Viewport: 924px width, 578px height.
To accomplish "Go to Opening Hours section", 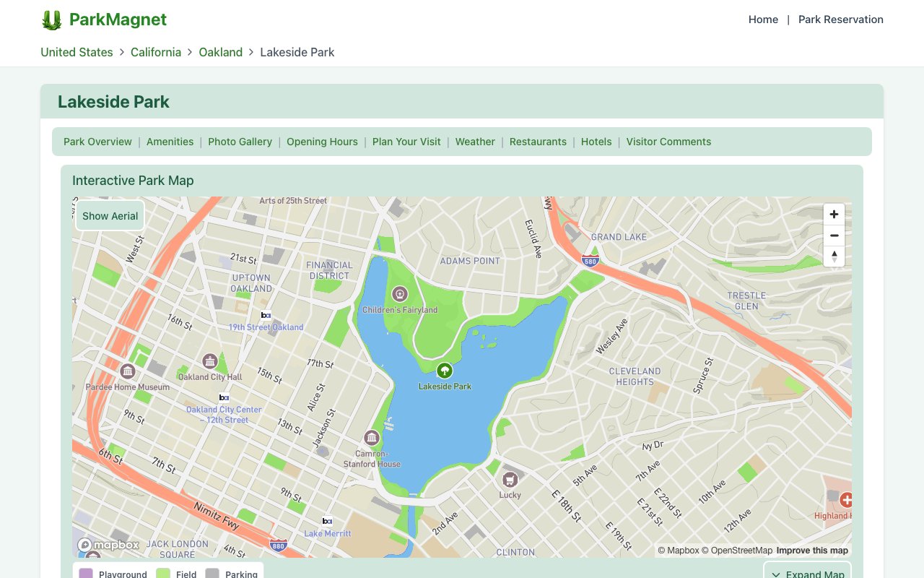I will coord(322,142).
